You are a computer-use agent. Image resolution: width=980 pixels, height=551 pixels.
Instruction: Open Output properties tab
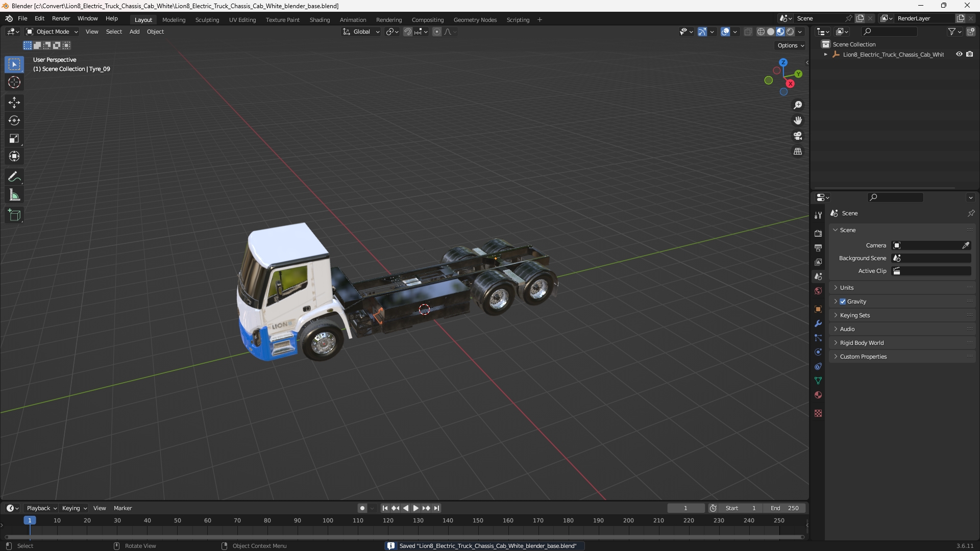click(818, 247)
